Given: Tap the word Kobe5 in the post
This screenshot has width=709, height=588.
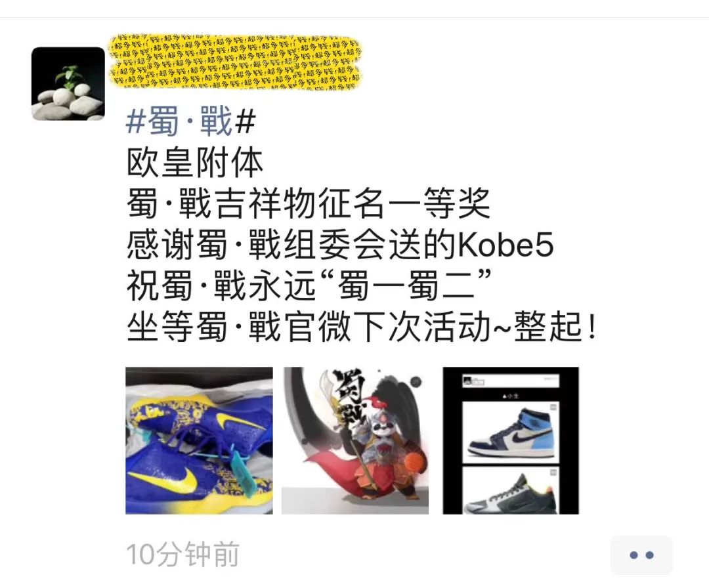Looking at the screenshot, I should [x=505, y=245].
